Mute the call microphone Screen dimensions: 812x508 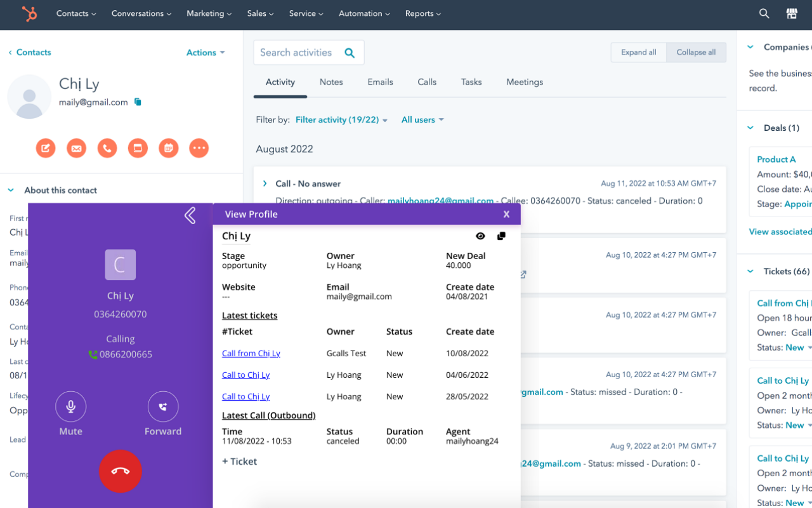tap(71, 406)
